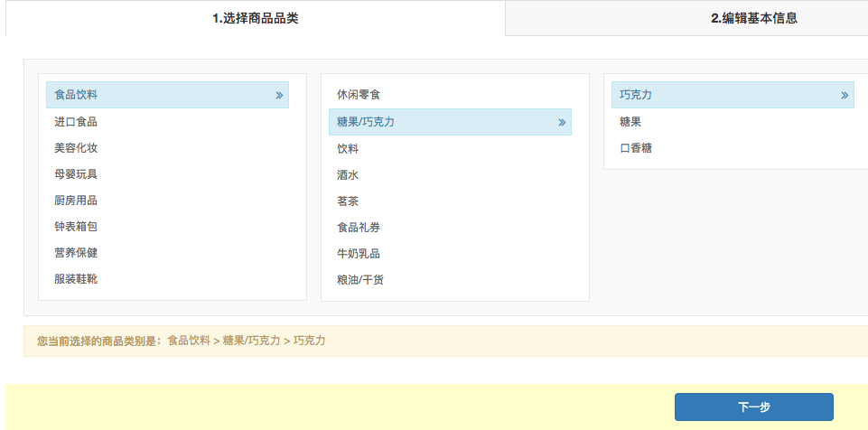This screenshot has width=868, height=430.
Task: Select 糖果 in the third column
Action: click(x=630, y=122)
